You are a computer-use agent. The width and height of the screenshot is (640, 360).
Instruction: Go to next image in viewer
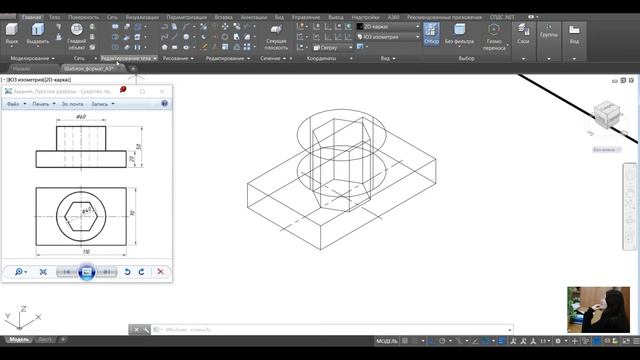(107, 272)
